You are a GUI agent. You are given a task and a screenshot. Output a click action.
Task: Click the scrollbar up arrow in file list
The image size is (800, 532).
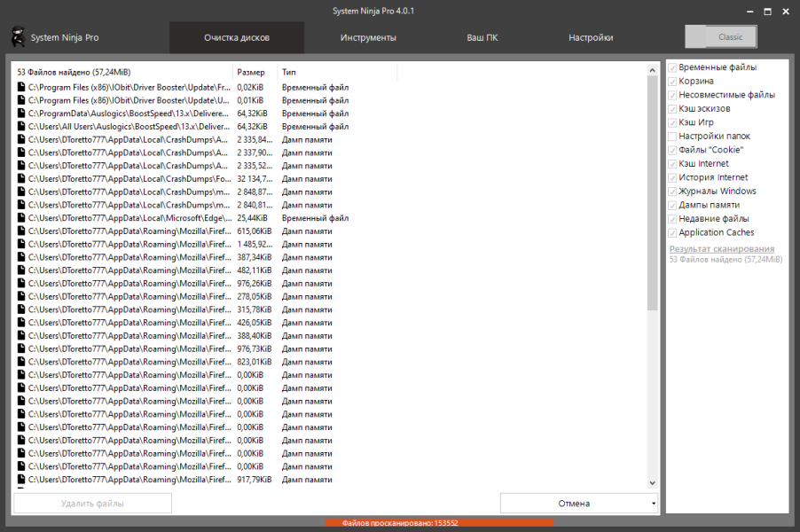point(653,70)
